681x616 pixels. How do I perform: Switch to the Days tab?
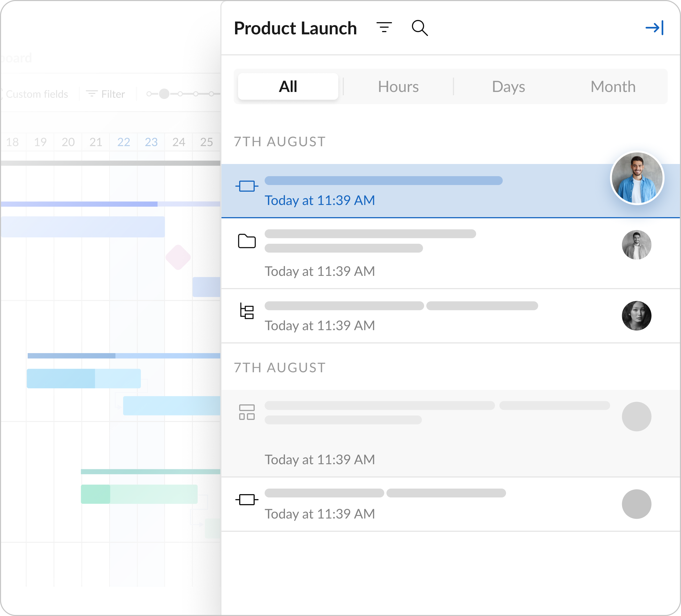tap(508, 87)
